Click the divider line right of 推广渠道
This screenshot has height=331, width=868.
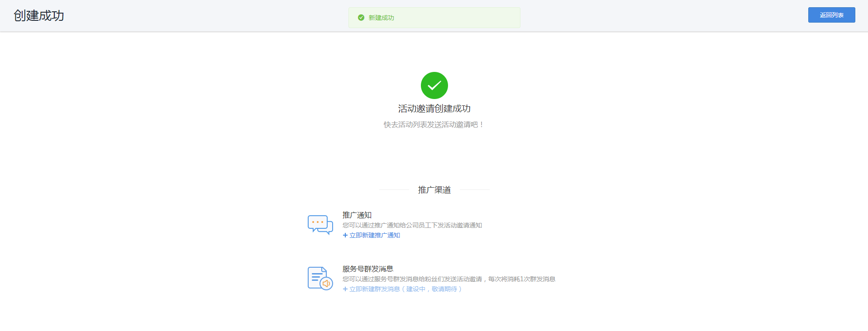click(474, 190)
